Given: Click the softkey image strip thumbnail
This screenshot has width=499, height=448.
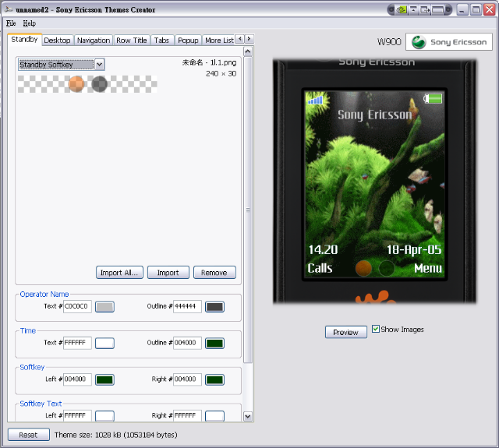Looking at the screenshot, I should pos(87,84).
